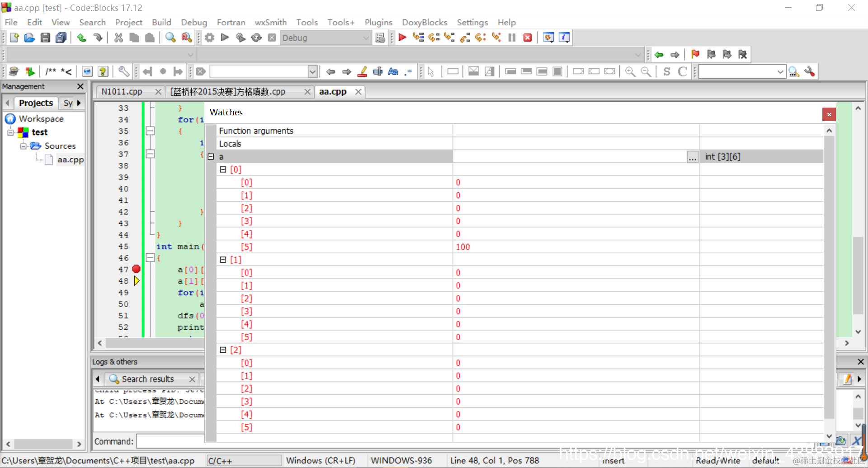Viewport: 868px width, 468px height.
Task: Toggle bookmark with red flag icon
Action: [695, 55]
